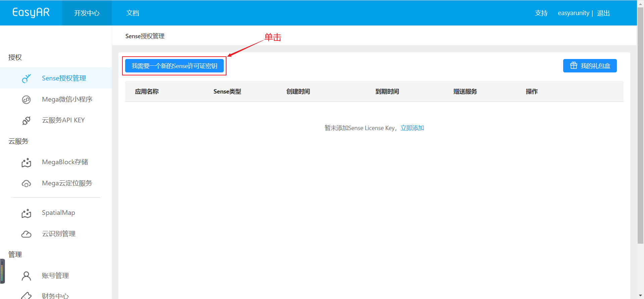Click the Sense类型 column header
644x299 pixels.
click(227, 92)
